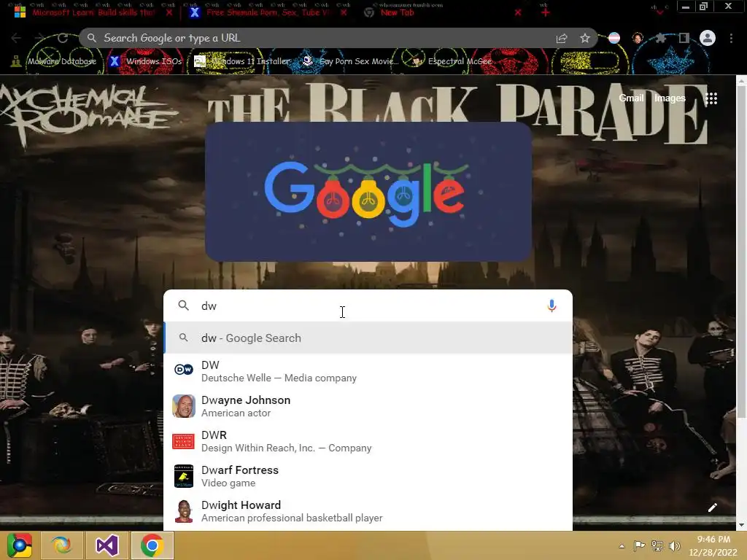Open Images link

click(670, 98)
